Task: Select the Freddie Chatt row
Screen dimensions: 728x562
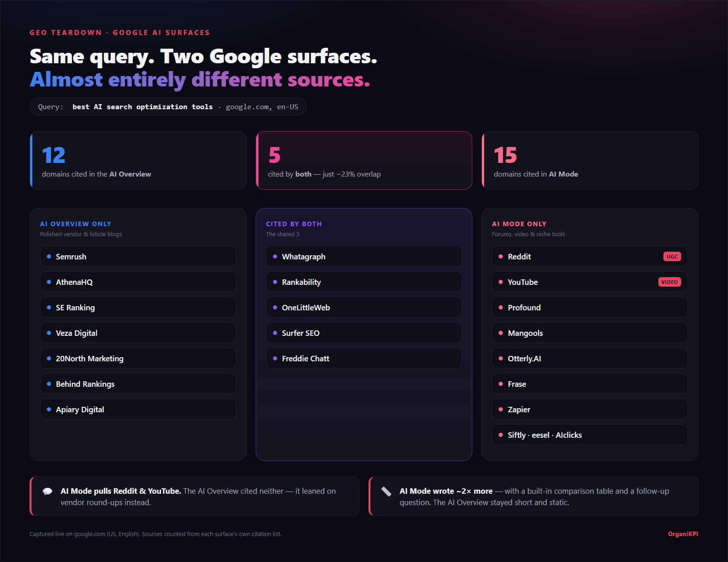Action: (364, 359)
